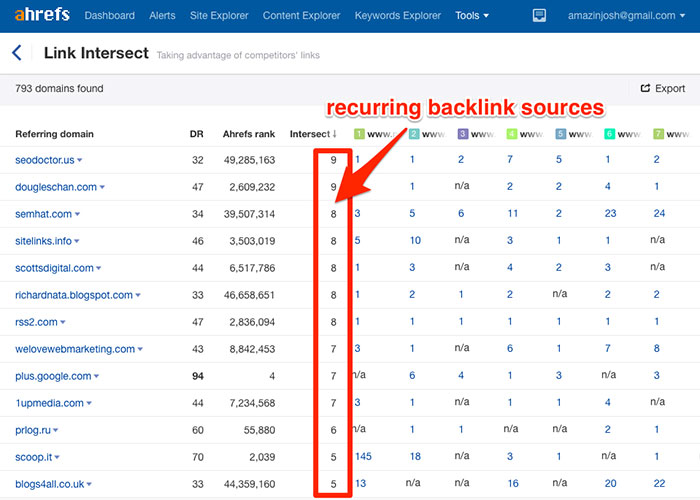Open the amazinjosh@gmail.com account menu

pyautogui.click(x=626, y=16)
